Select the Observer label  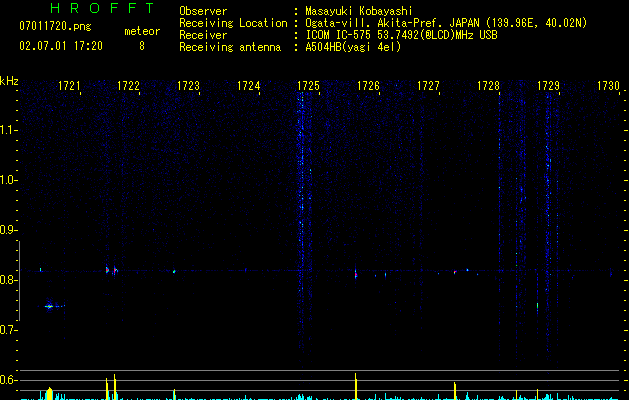[203, 11]
